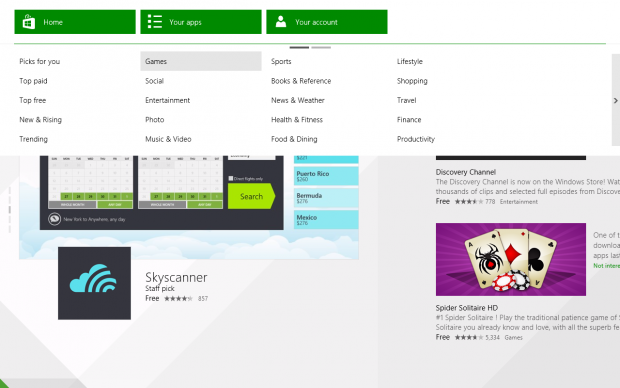The height and width of the screenshot is (388, 620).
Task: Open the Home button
Action: click(x=75, y=22)
